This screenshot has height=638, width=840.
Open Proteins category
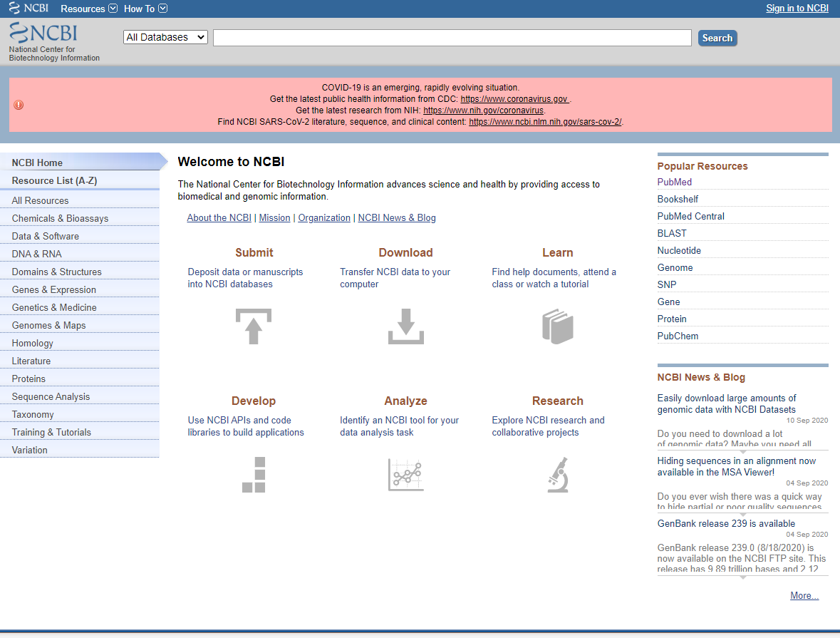tap(80, 379)
